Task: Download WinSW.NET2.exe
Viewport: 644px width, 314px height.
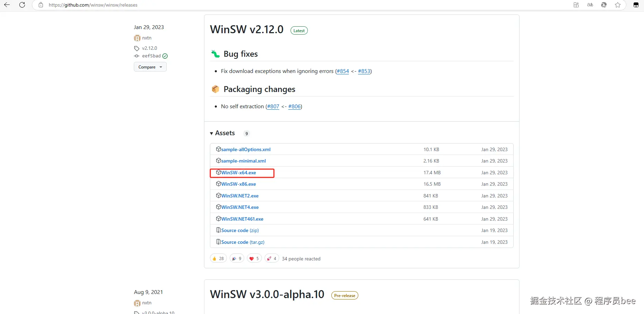Action: tap(240, 196)
